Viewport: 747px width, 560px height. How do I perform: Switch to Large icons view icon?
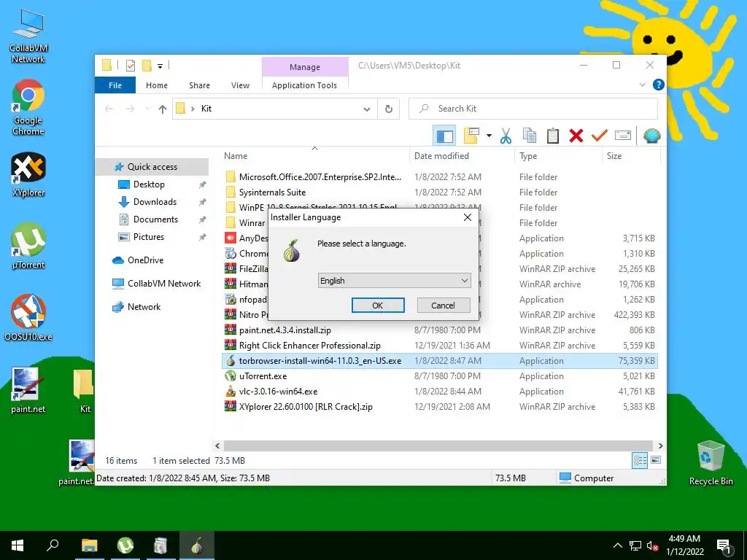click(x=656, y=460)
